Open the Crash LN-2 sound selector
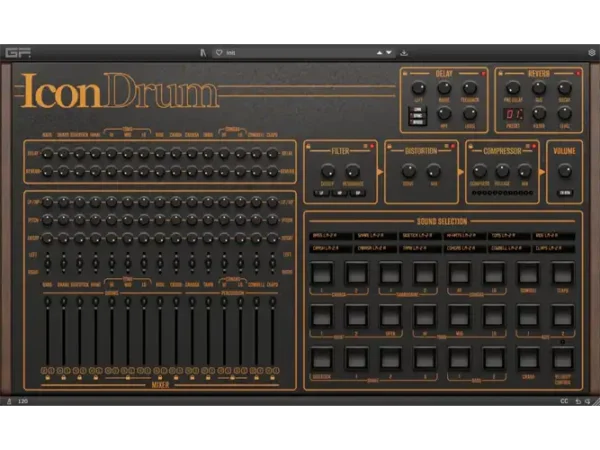This screenshot has height=450, width=600. tap(331, 248)
